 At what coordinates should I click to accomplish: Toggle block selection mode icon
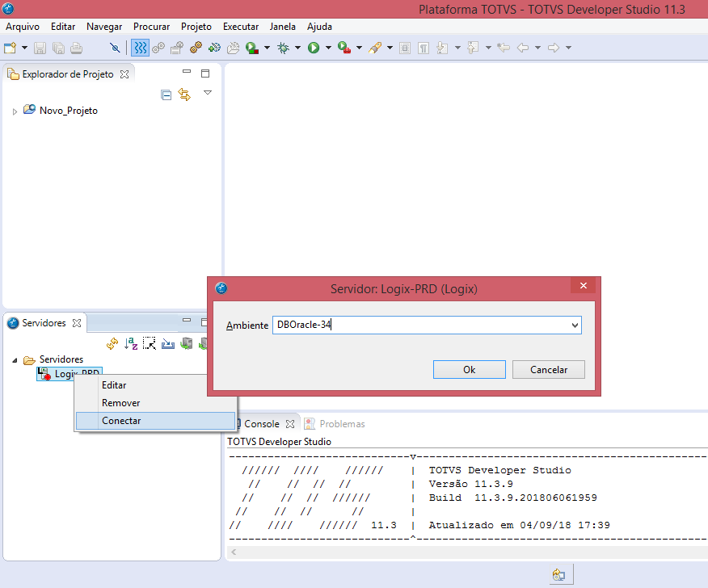(405, 48)
